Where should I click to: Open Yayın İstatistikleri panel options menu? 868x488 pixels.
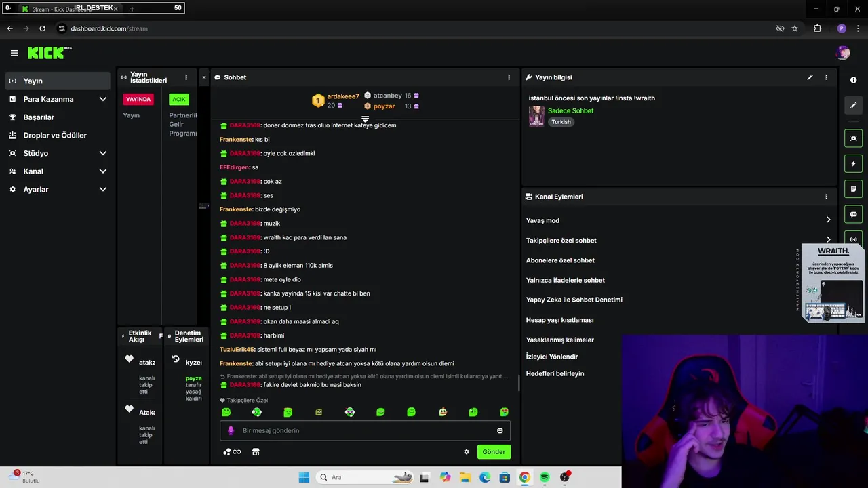click(x=186, y=77)
